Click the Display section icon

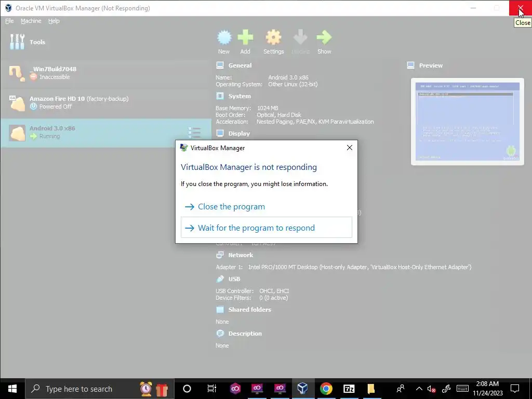220,134
